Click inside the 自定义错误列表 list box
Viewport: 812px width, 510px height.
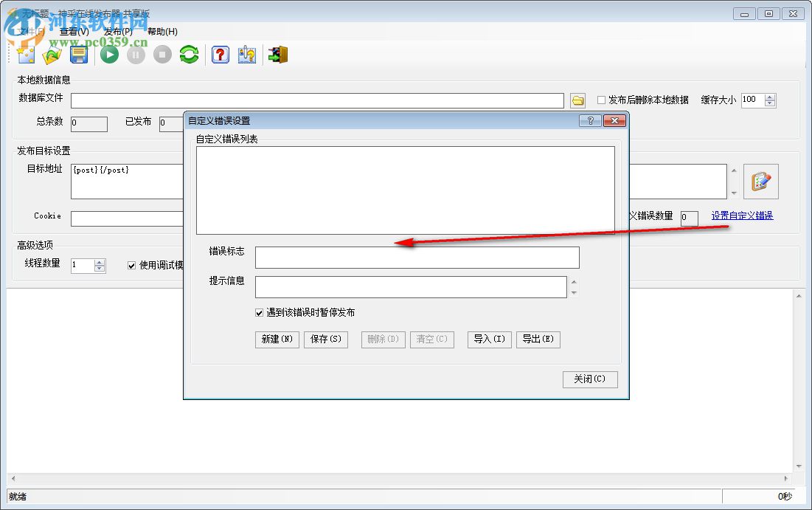coord(406,190)
